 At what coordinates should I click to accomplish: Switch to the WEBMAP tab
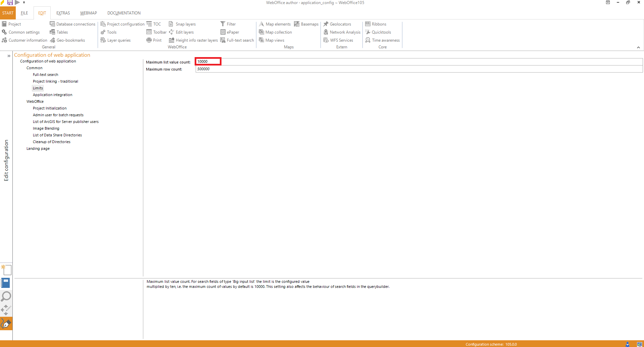[88, 13]
